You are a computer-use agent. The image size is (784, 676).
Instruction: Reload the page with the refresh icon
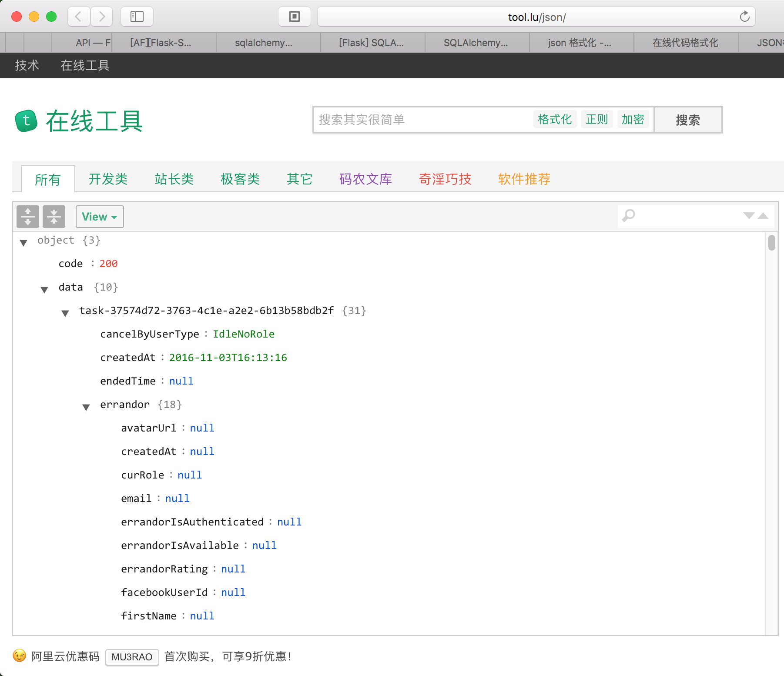coord(744,17)
